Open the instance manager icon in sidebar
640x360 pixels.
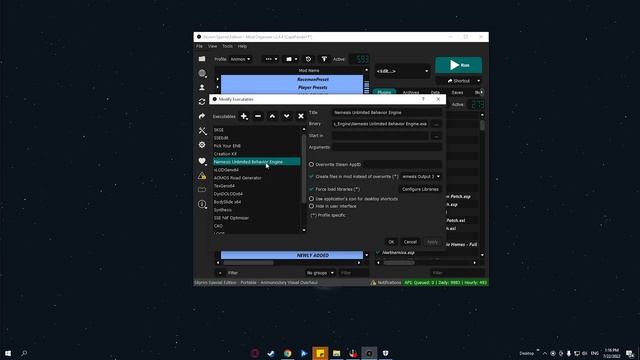(202, 59)
